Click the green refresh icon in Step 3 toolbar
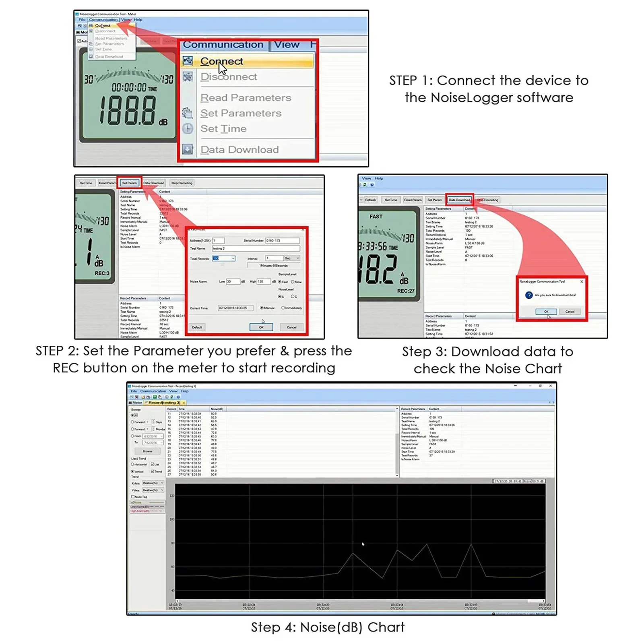This screenshot has width=644, height=644. tap(365, 185)
